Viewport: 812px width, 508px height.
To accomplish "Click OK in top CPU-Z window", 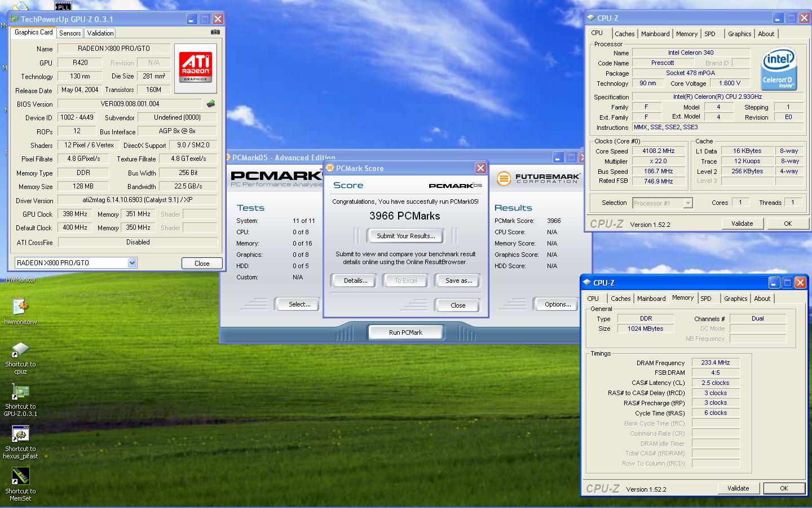I will click(788, 224).
